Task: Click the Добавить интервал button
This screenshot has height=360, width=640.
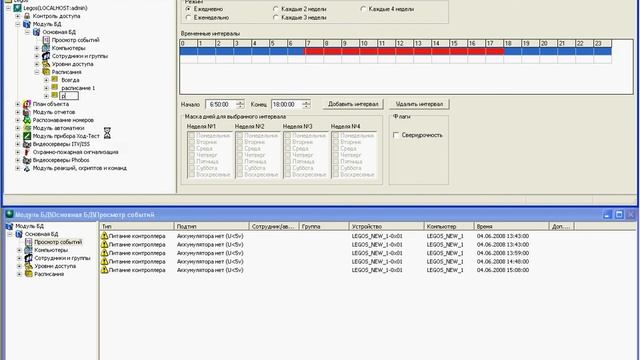Action: (353, 104)
